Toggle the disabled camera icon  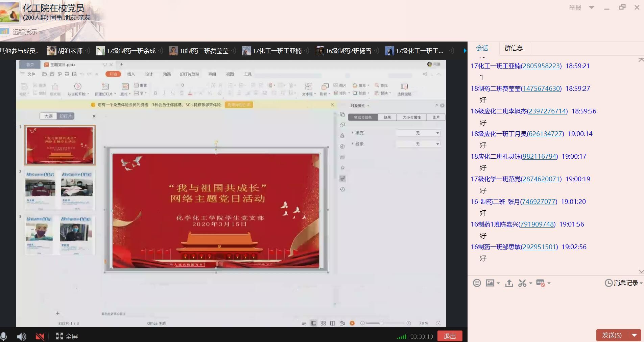tap(40, 336)
